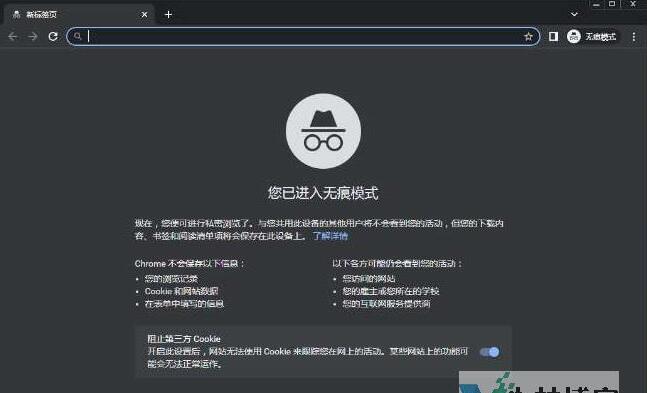Click the bullet 在表单中填写的信息

(184, 304)
